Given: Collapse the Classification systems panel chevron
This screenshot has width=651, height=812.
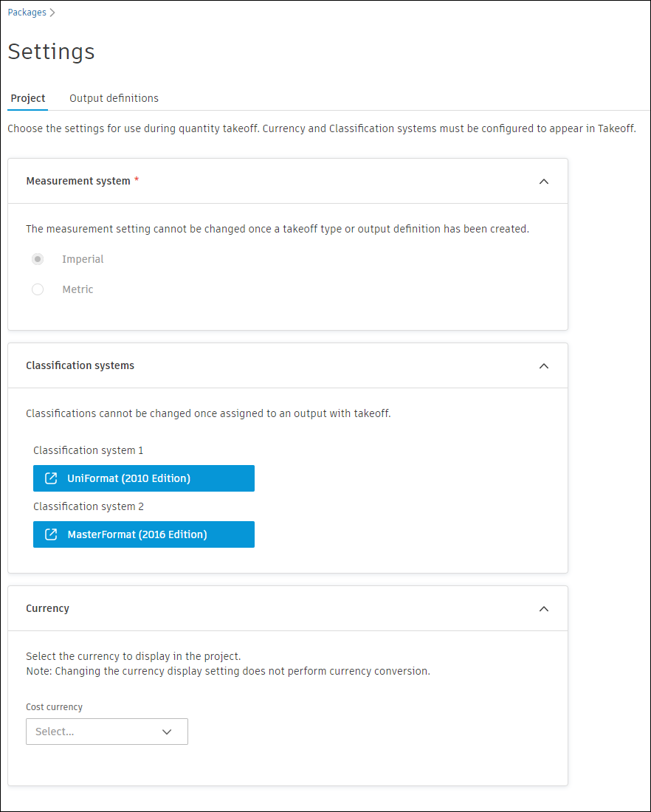Looking at the screenshot, I should [544, 365].
